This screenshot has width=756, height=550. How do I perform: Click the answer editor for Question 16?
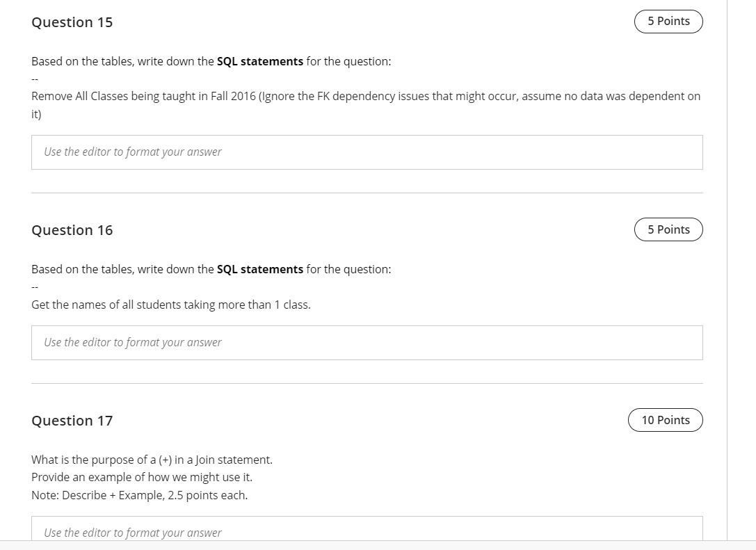(x=367, y=342)
